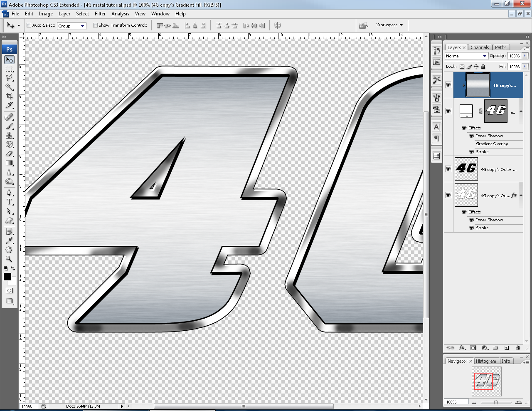532x411 pixels.
Task: Switch to the Histogram tab
Action: click(486, 361)
